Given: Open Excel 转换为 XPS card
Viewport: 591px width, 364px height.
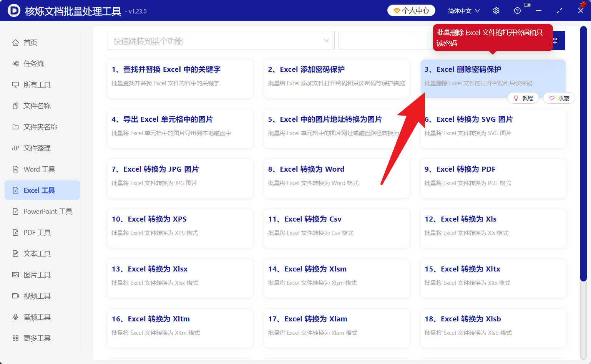Looking at the screenshot, I should [x=180, y=228].
